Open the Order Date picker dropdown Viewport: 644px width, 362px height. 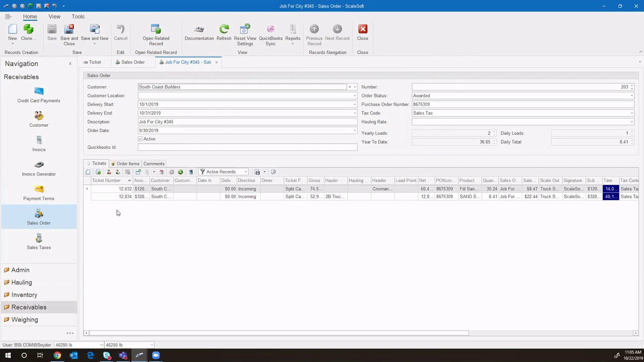click(355, 131)
